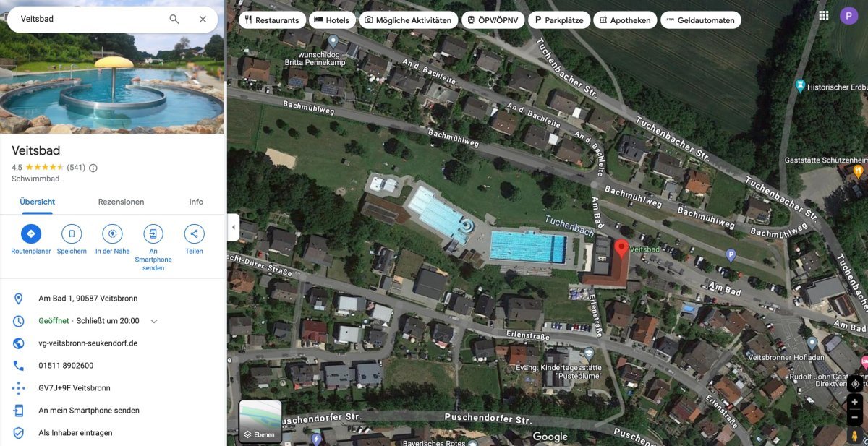The width and height of the screenshot is (868, 446).
Task: Open vg-veitsbronn-seukendorf.de website link
Action: (x=88, y=343)
